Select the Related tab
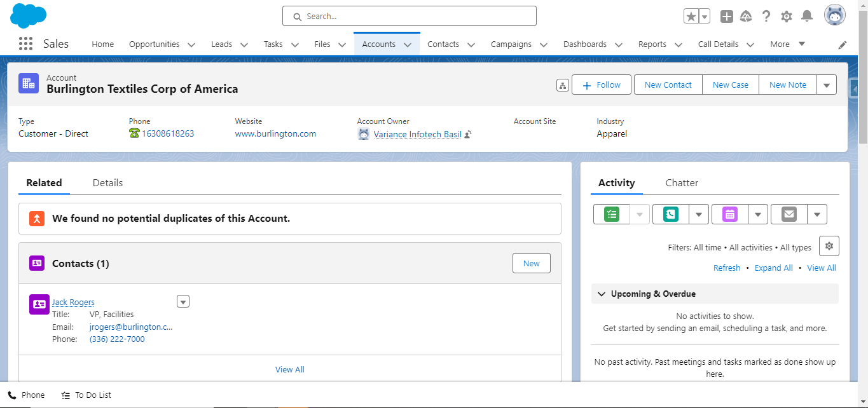The height and width of the screenshot is (408, 868). pyautogui.click(x=44, y=182)
